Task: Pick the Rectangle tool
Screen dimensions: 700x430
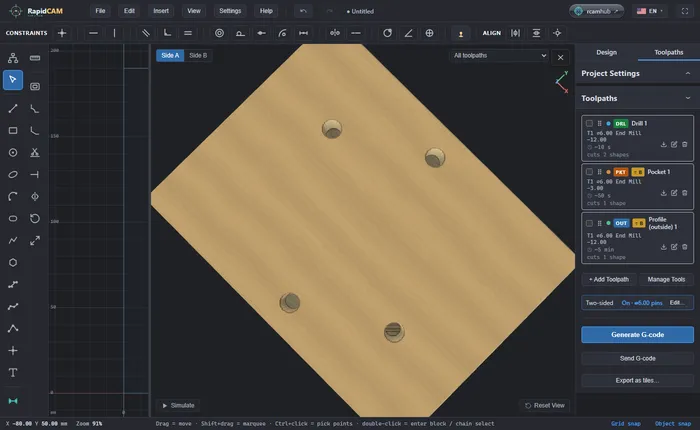Action: coord(13,130)
